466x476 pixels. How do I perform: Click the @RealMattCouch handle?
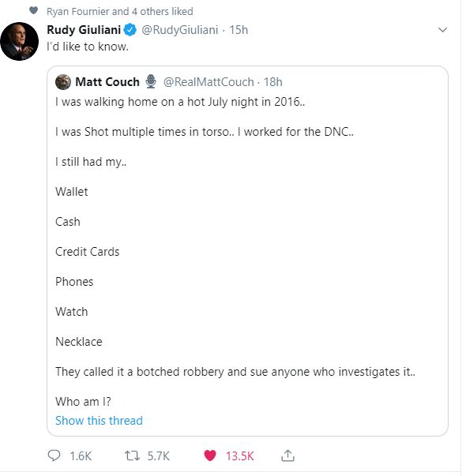pyautogui.click(x=210, y=83)
